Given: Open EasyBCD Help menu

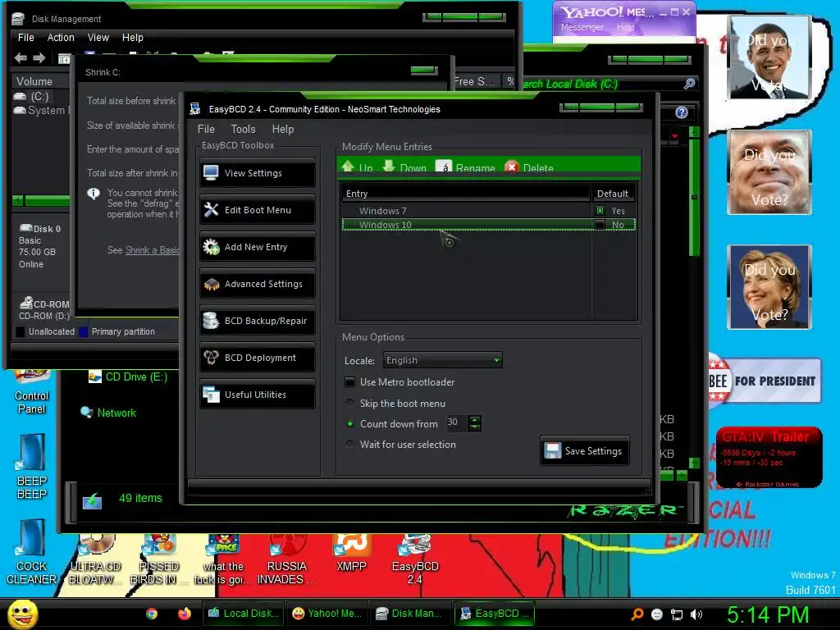Looking at the screenshot, I should pyautogui.click(x=283, y=129).
